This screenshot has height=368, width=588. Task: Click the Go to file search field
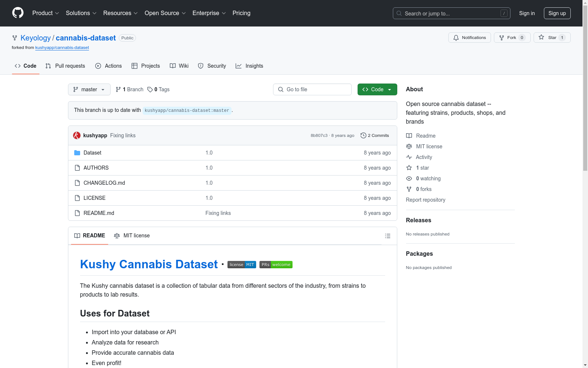312,89
